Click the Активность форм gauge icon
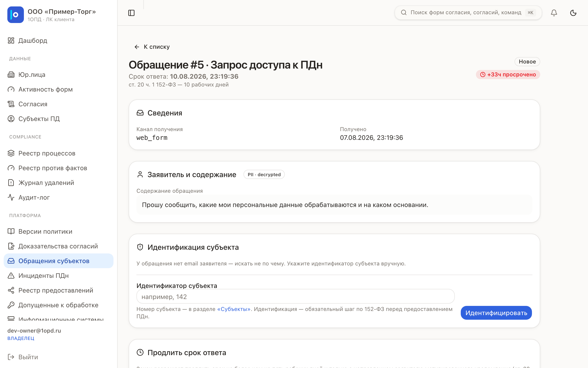 coord(11,89)
